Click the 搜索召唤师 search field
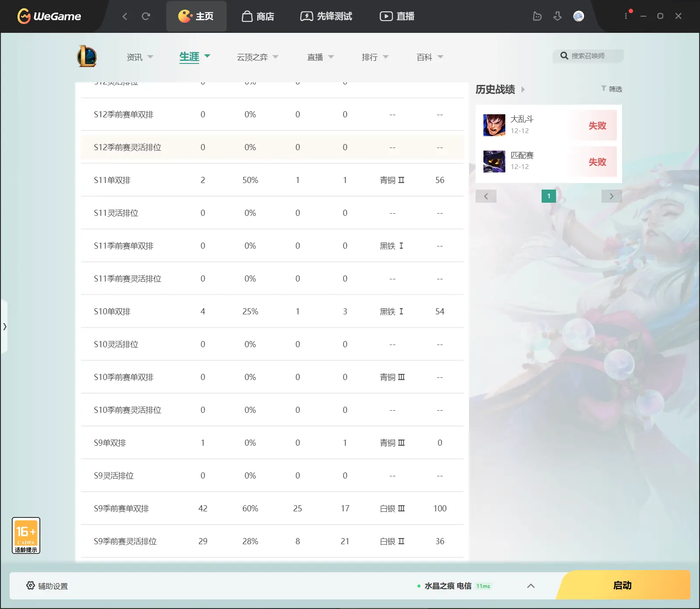This screenshot has width=700, height=609. [x=588, y=56]
